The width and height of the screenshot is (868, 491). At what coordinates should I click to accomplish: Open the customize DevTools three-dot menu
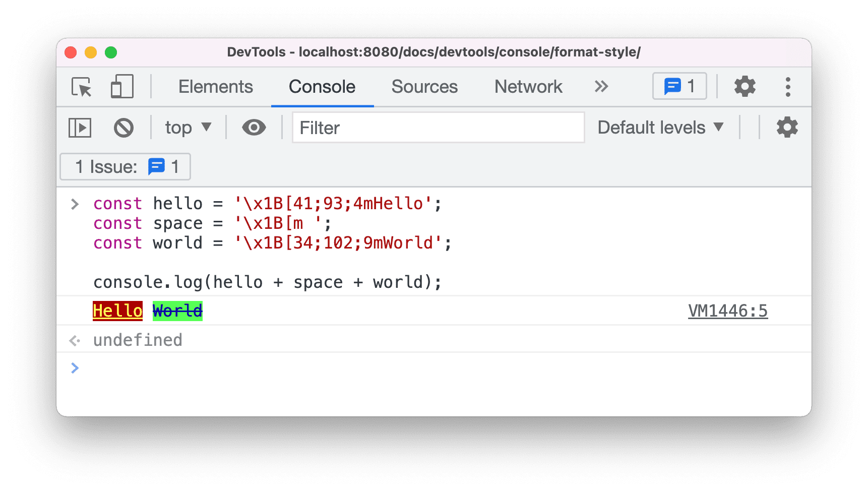[x=788, y=86]
